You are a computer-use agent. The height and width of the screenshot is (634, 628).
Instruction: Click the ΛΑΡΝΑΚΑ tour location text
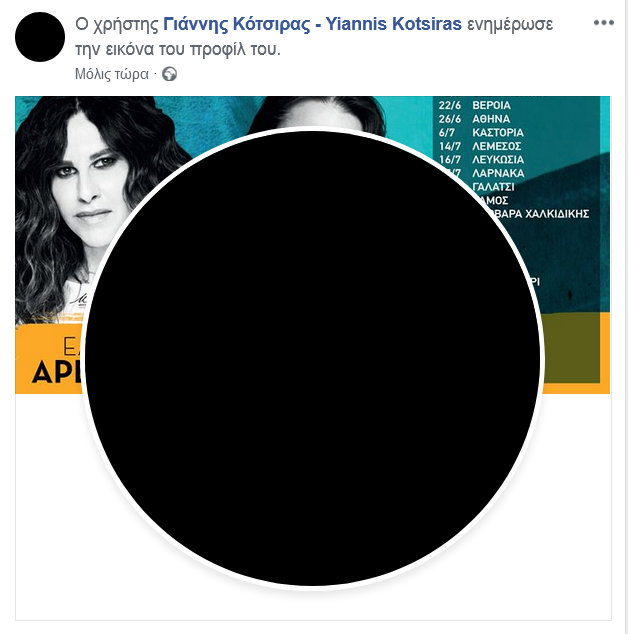tap(498, 173)
